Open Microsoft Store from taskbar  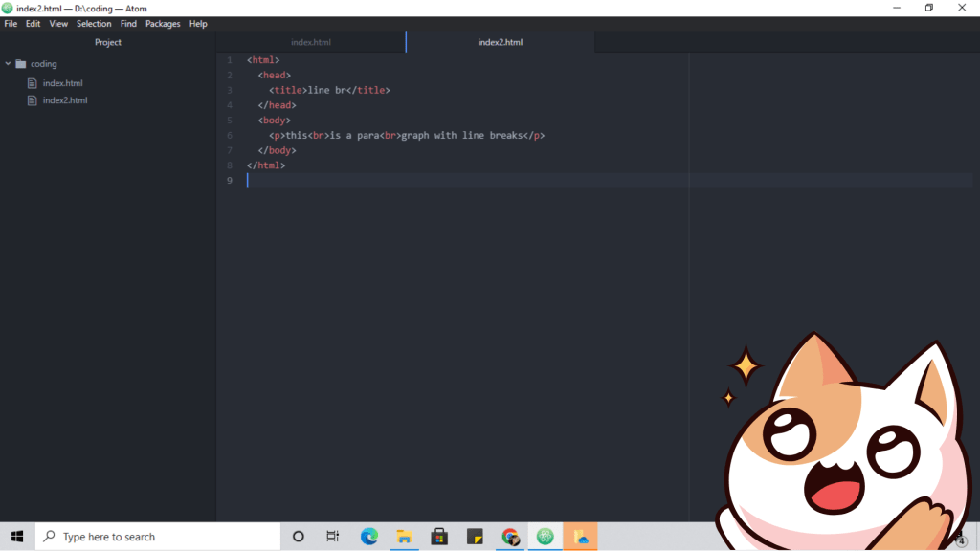(x=439, y=537)
